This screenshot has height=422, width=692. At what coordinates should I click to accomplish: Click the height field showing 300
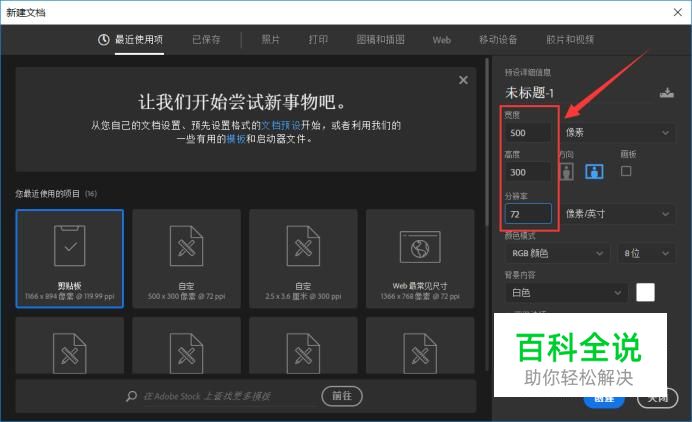click(528, 172)
